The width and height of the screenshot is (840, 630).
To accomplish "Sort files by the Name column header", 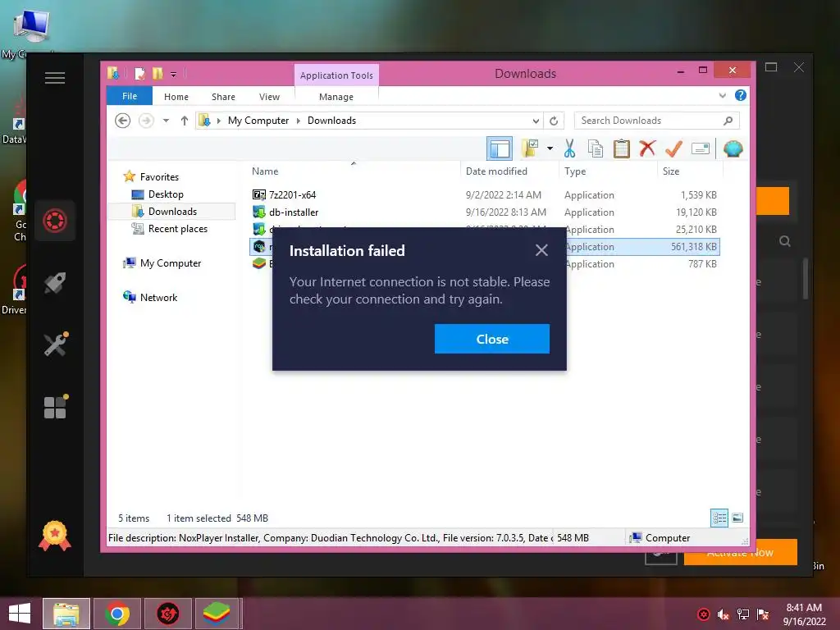I will [x=354, y=171].
